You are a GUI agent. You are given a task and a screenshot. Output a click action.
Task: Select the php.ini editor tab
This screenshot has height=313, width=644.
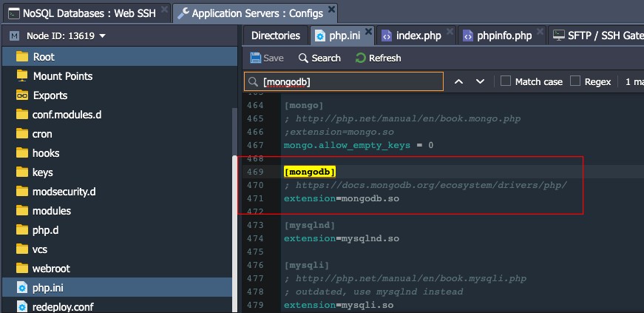(342, 36)
